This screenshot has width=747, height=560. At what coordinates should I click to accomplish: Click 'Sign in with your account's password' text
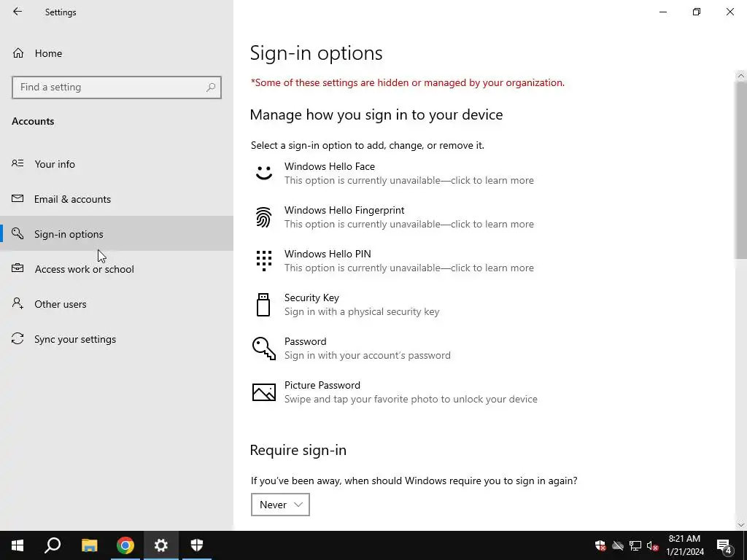click(x=368, y=355)
